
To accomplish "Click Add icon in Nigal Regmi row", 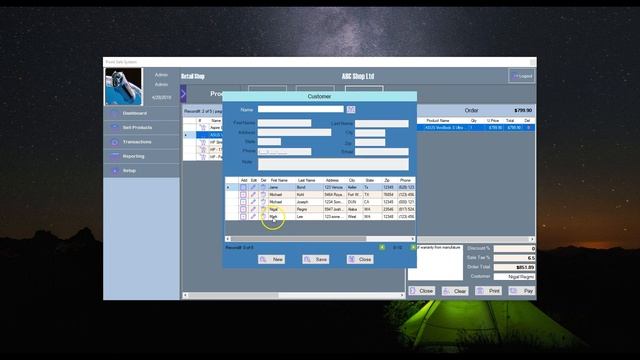I will tap(243, 209).
